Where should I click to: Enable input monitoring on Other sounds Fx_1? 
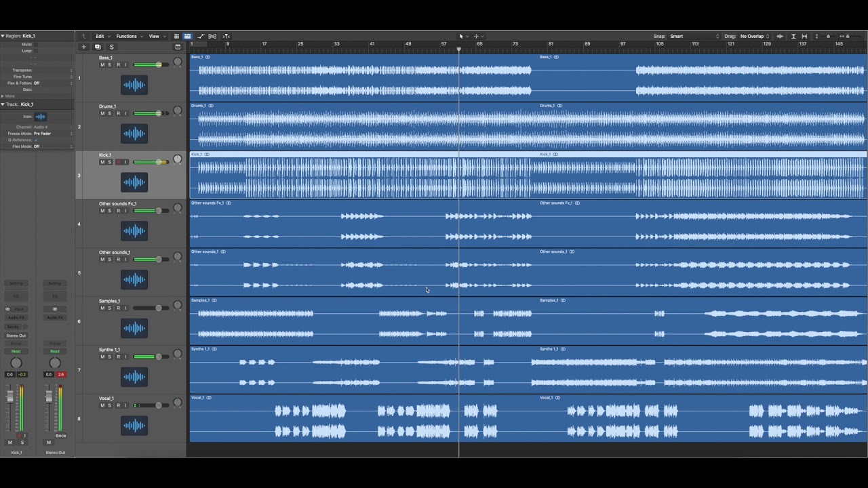[125, 211]
